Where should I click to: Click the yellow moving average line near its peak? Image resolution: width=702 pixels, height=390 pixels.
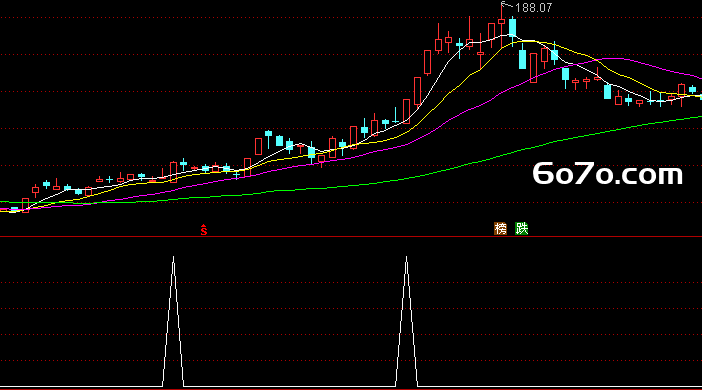(528, 41)
